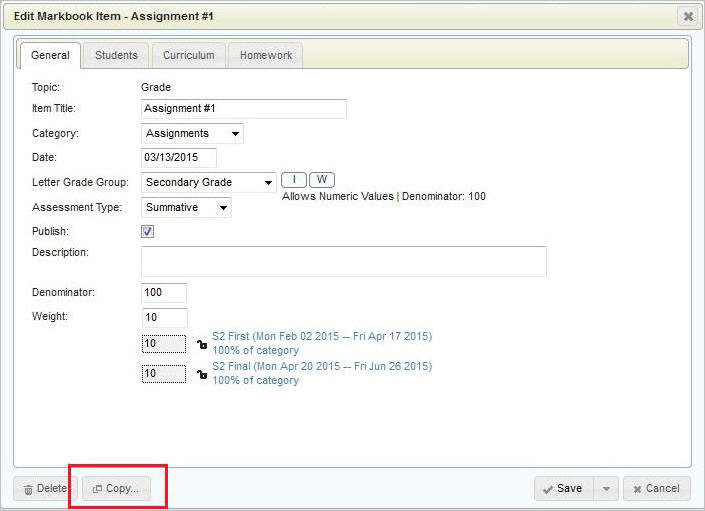Expand the Category dropdown

[x=192, y=133]
